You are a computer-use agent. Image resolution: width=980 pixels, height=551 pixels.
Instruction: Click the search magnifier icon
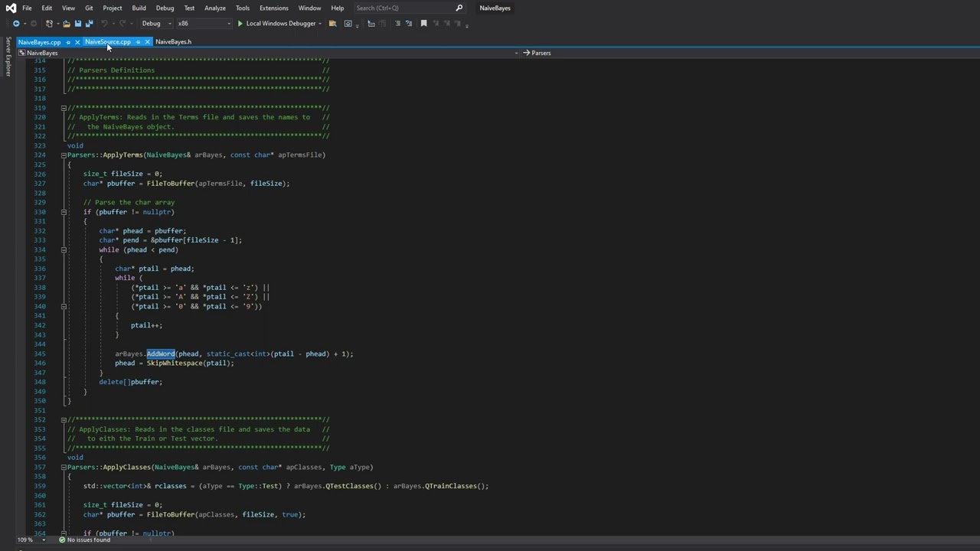pos(459,8)
